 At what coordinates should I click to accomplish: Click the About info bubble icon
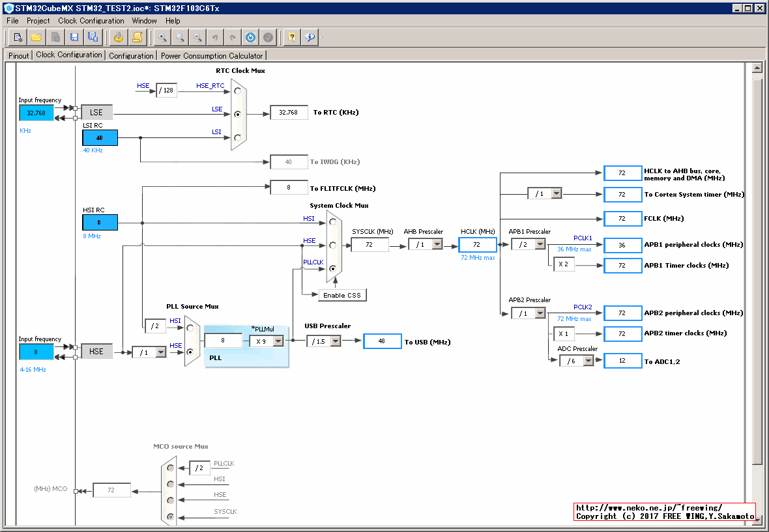click(x=310, y=37)
